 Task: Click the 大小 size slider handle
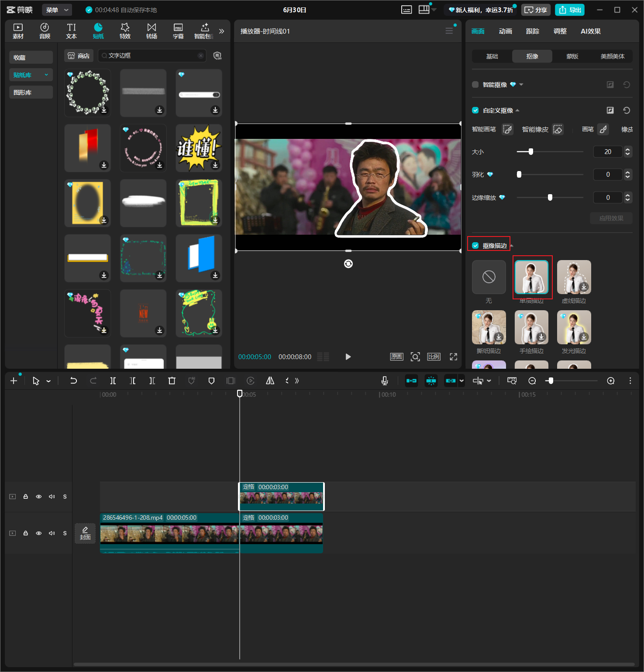click(x=530, y=151)
